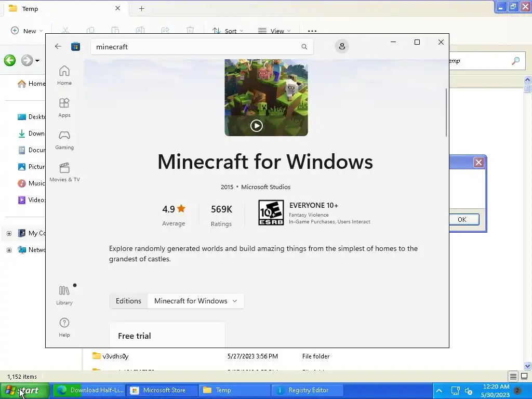Image resolution: width=532 pixels, height=399 pixels.
Task: Open Help in Store sidebar
Action: pyautogui.click(x=64, y=327)
